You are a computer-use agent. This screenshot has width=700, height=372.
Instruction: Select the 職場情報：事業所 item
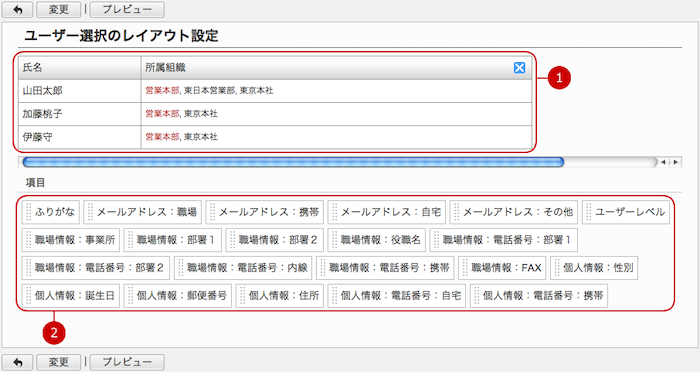71,240
